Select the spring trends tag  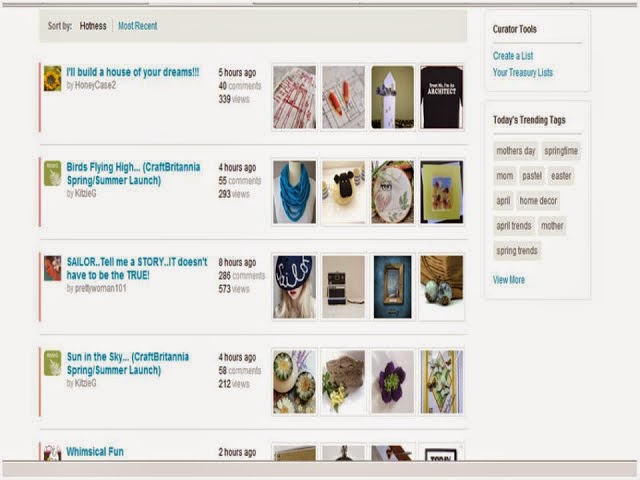(x=517, y=251)
